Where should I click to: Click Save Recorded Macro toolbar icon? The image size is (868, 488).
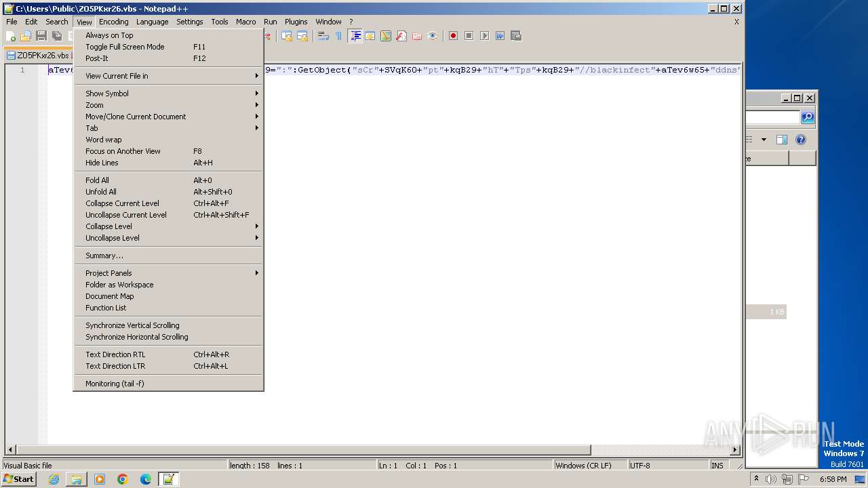(515, 36)
